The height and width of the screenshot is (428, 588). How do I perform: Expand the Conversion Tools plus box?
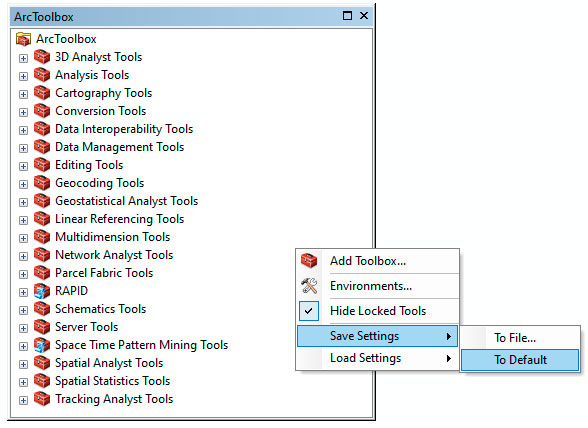coord(23,113)
